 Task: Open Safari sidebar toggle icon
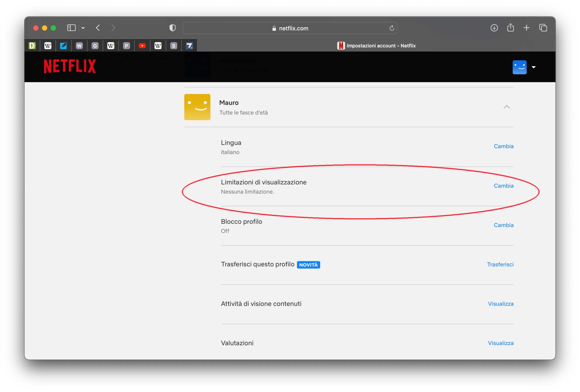pos(71,28)
